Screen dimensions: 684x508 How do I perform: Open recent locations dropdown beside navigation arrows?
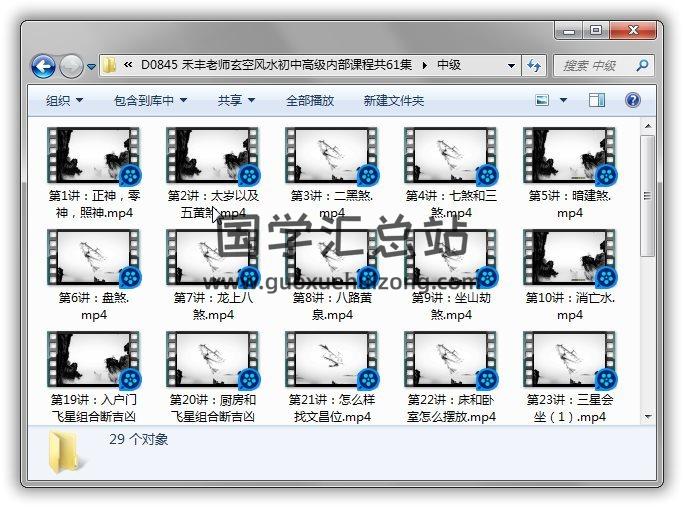[92, 67]
